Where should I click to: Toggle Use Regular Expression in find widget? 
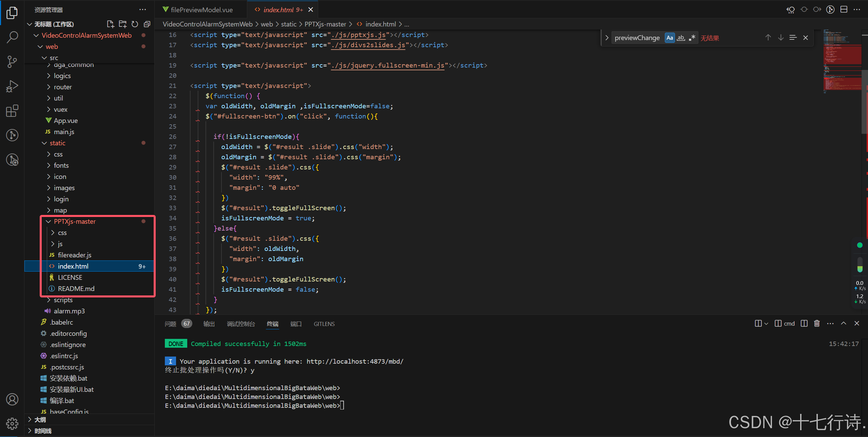692,38
